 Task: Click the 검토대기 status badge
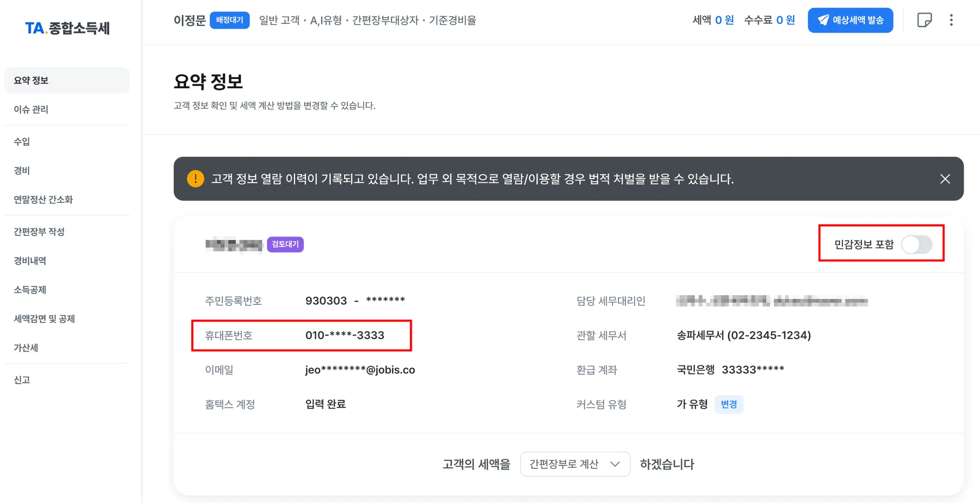click(285, 245)
